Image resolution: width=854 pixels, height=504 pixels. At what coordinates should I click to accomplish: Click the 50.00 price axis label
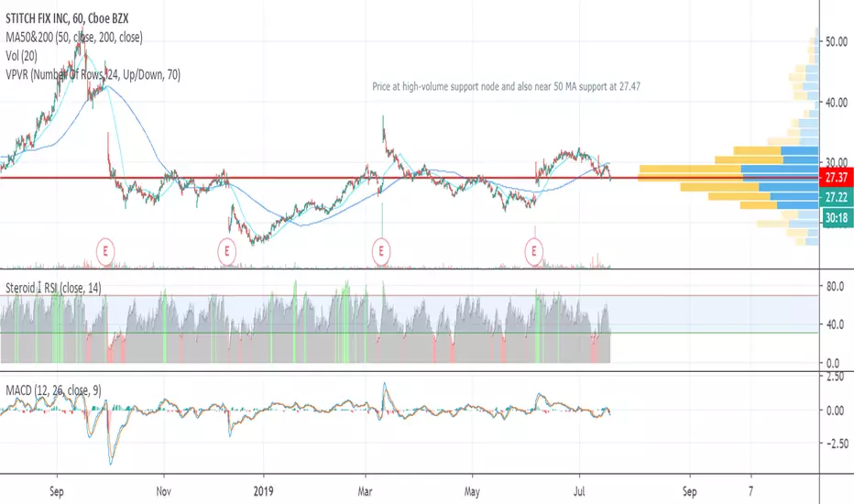click(836, 42)
